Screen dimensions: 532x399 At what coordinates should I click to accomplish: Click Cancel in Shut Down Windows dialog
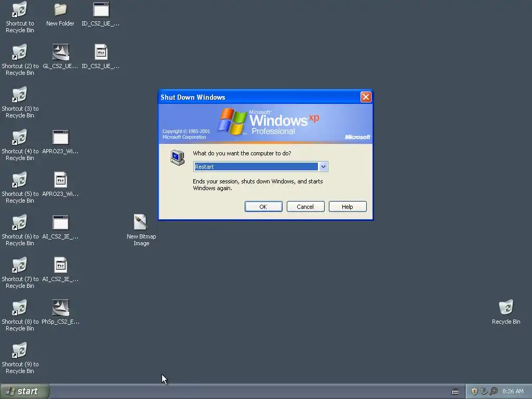pos(305,207)
